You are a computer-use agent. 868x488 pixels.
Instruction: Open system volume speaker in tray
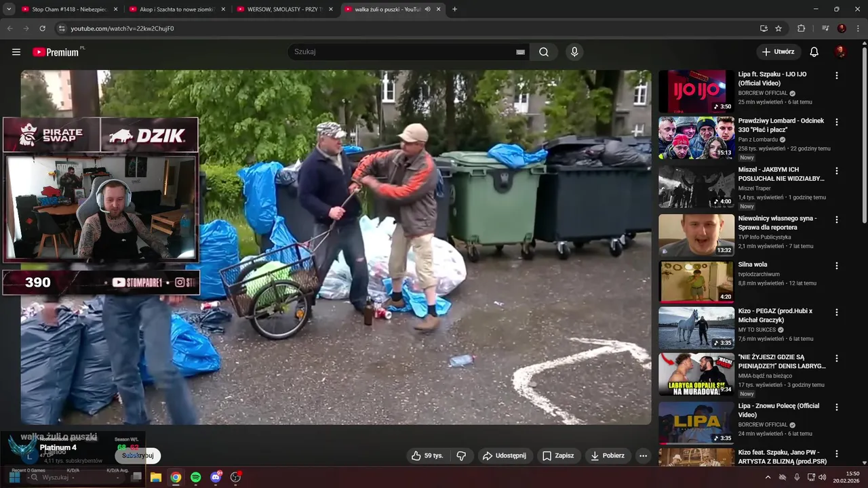[822, 477]
